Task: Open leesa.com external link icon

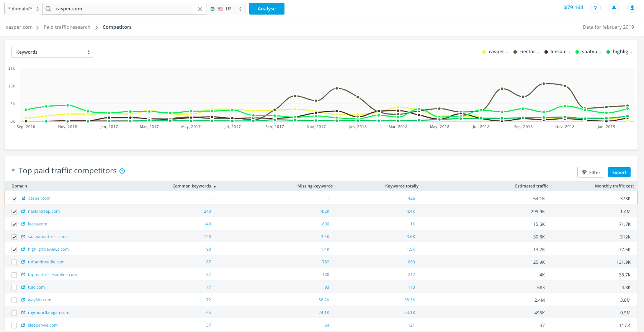Action: (x=23, y=224)
